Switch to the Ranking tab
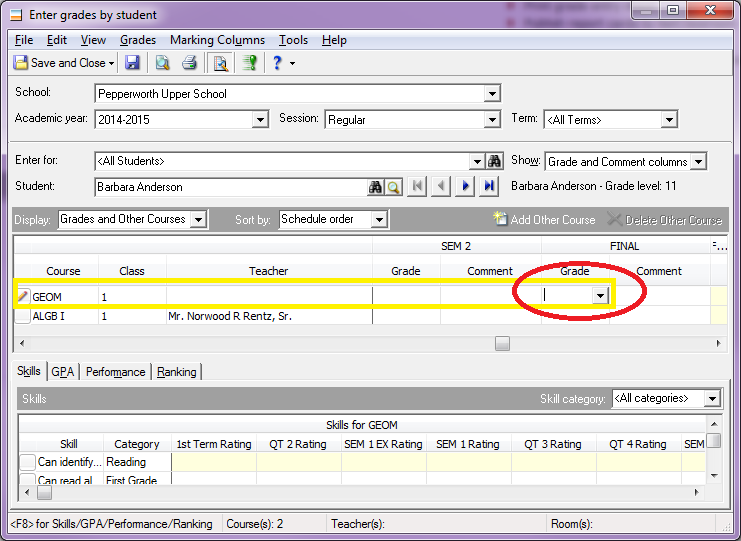This screenshot has height=541, width=741. point(177,372)
